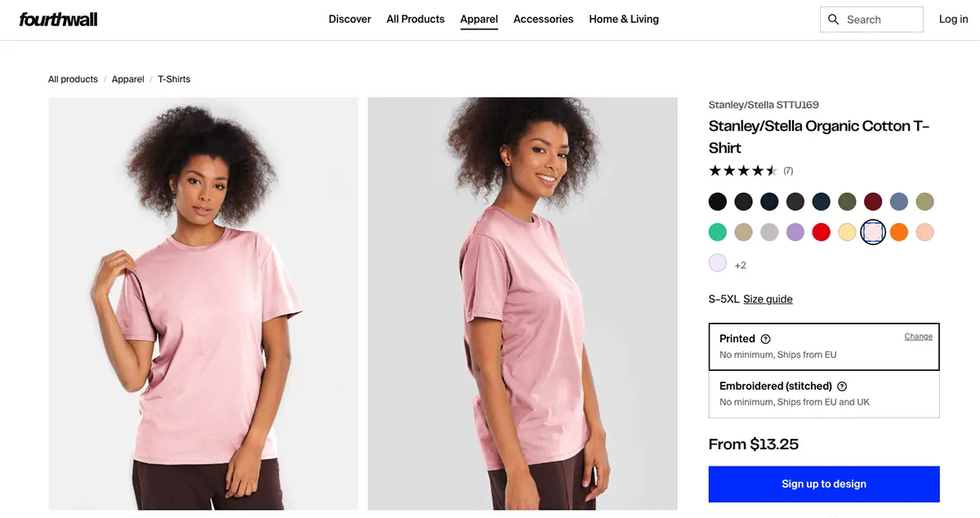
Task: Click the fourthwall logo
Action: (58, 19)
